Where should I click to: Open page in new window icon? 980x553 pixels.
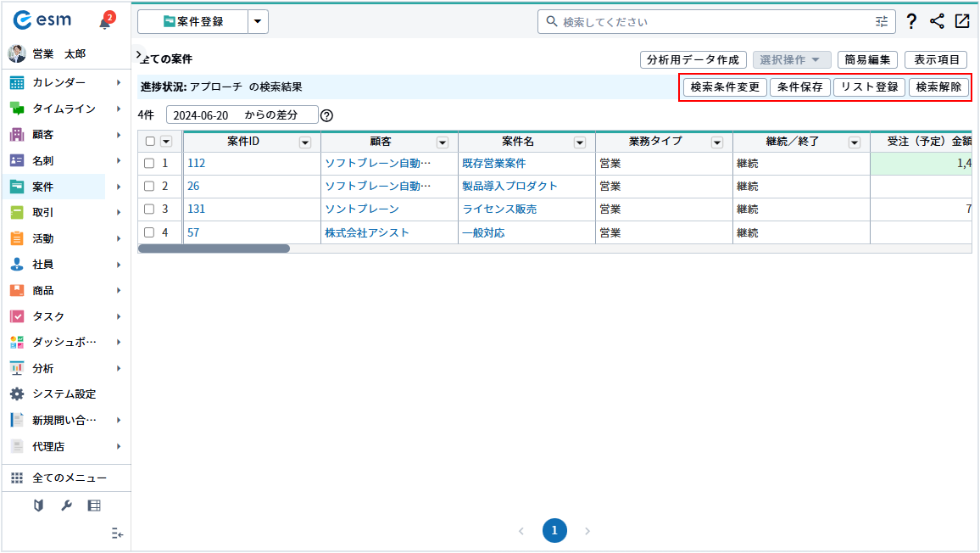pos(962,22)
